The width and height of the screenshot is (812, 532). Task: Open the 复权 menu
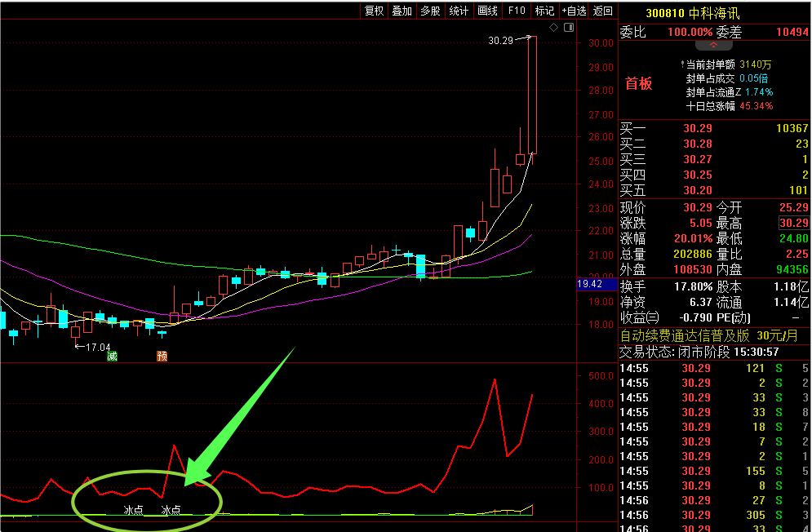[x=374, y=11]
